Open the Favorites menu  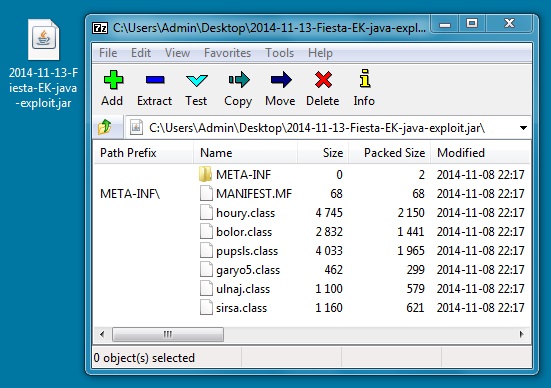coord(227,53)
